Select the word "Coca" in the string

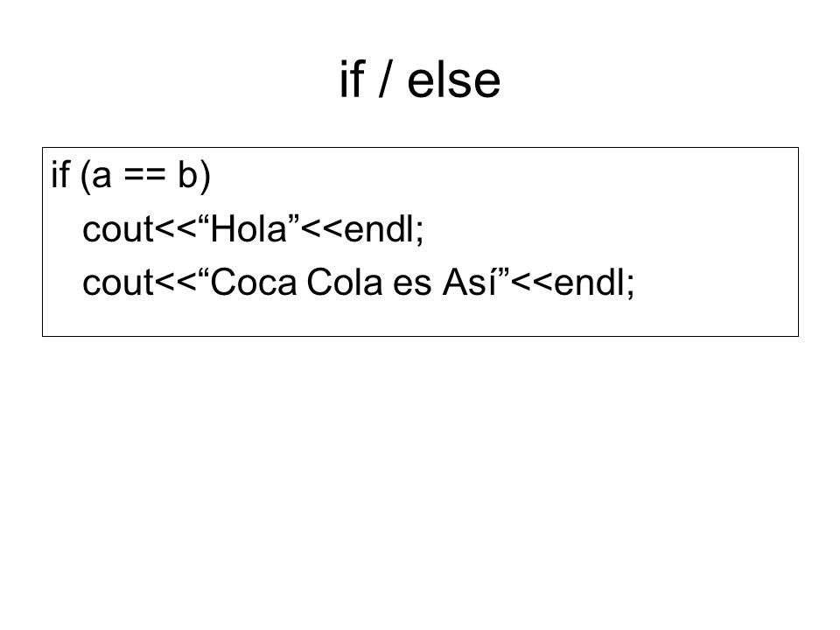pyautogui.click(x=254, y=283)
